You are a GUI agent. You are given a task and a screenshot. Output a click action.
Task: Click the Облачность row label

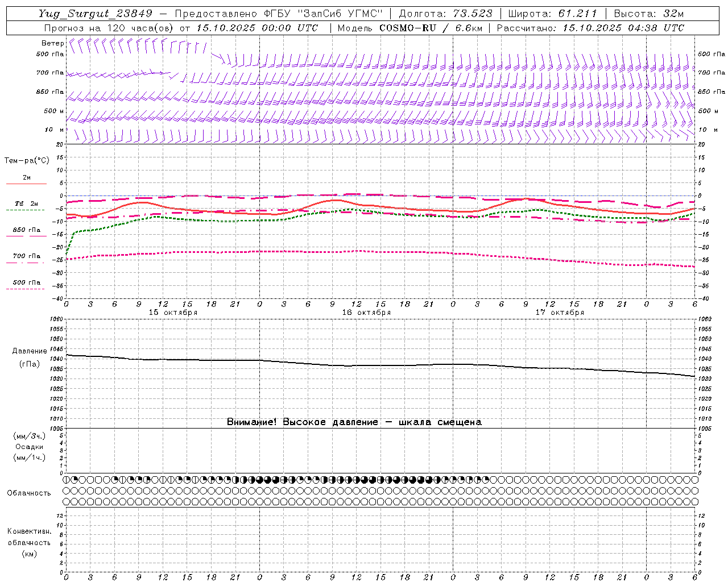[29, 493]
